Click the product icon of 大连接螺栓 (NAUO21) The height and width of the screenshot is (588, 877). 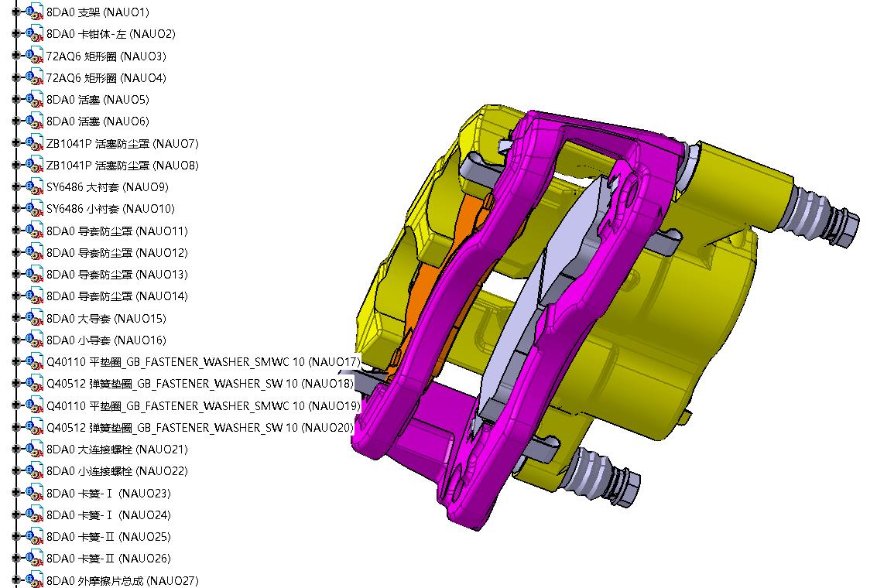click(34, 450)
